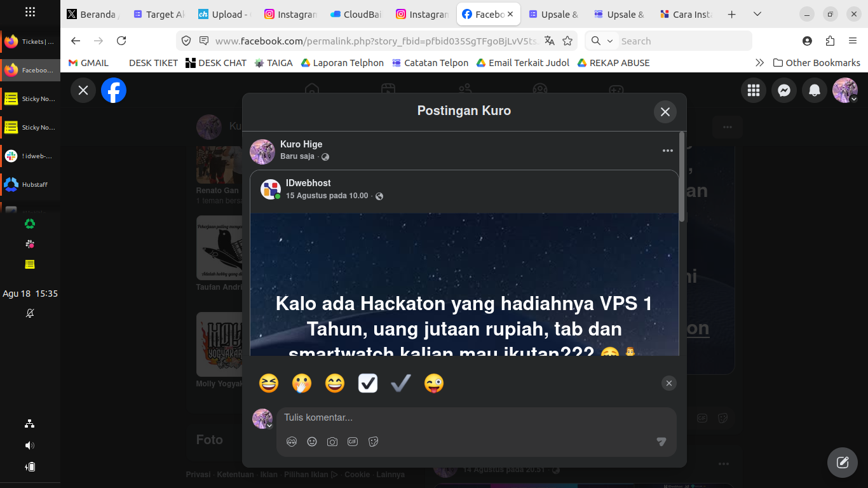Open the Firefox application hamburger menu
Screen dimensions: 868x488
pyautogui.click(x=853, y=41)
